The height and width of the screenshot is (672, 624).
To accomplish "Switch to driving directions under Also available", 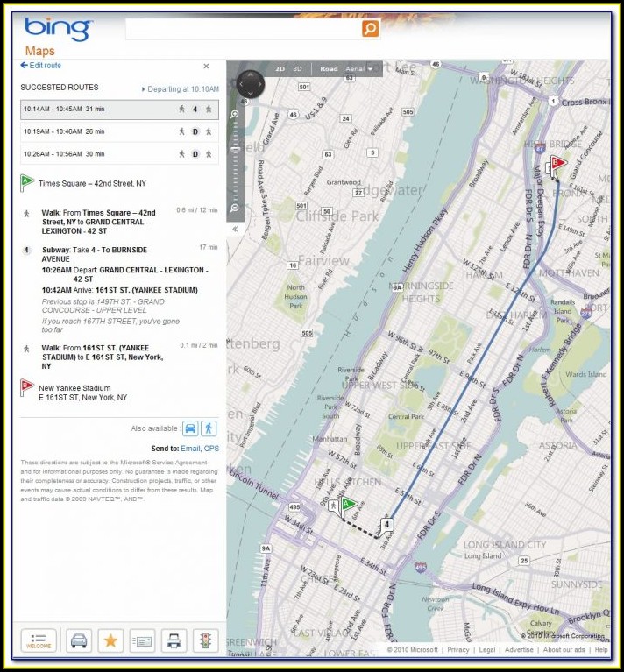I will click(x=190, y=428).
